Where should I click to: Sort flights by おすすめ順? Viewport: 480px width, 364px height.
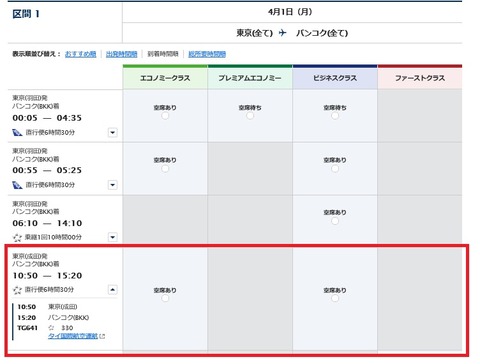coord(80,54)
